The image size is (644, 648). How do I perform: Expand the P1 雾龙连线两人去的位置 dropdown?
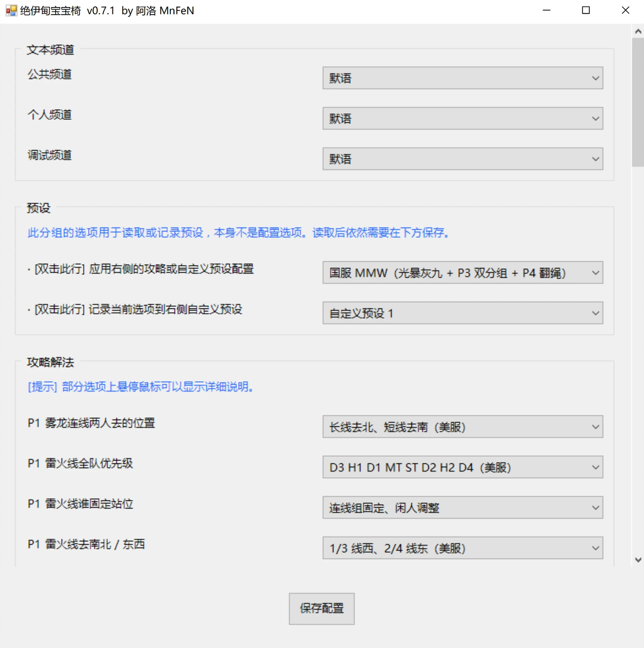click(x=462, y=427)
